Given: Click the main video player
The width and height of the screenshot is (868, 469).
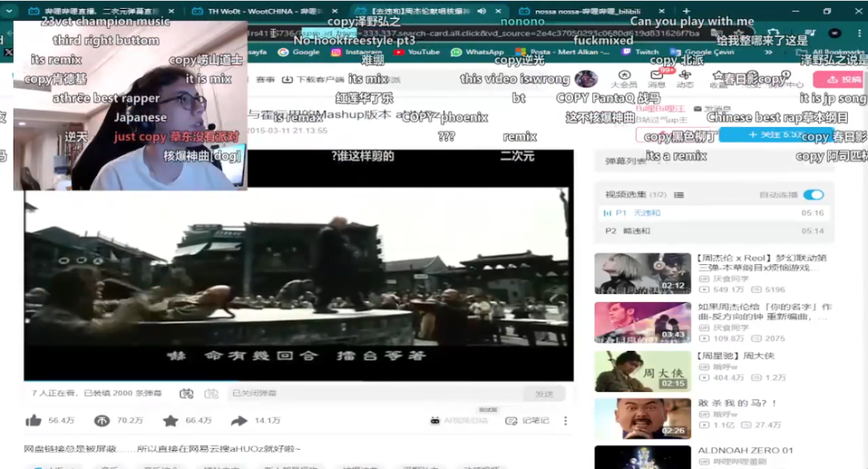Looking at the screenshot, I should coord(298,266).
